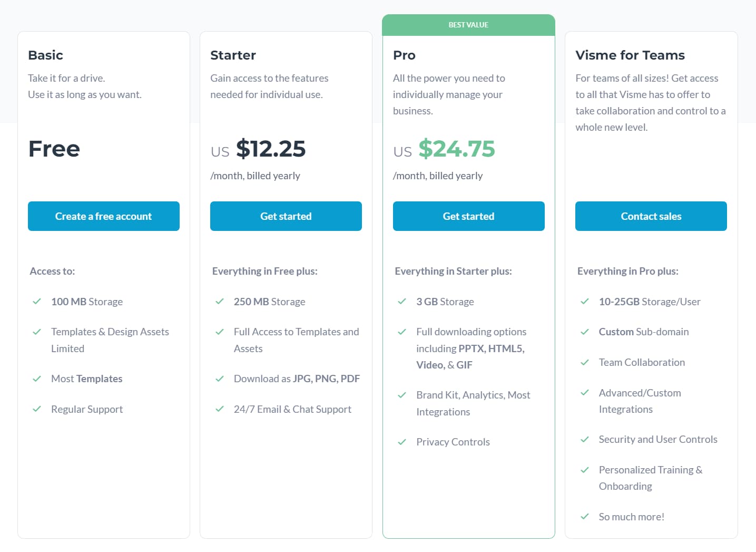Select the checkmark beside 3 GB Storage
This screenshot has width=756, height=552.
point(402,302)
